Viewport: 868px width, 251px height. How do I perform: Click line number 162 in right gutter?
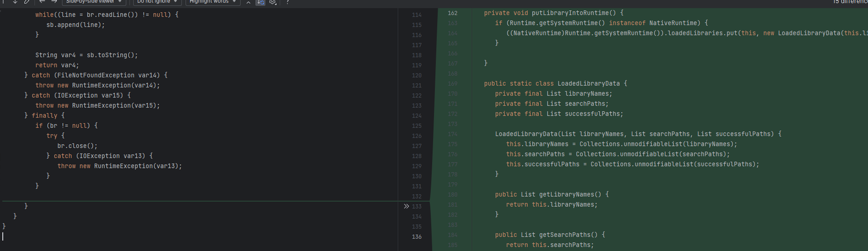(x=452, y=13)
